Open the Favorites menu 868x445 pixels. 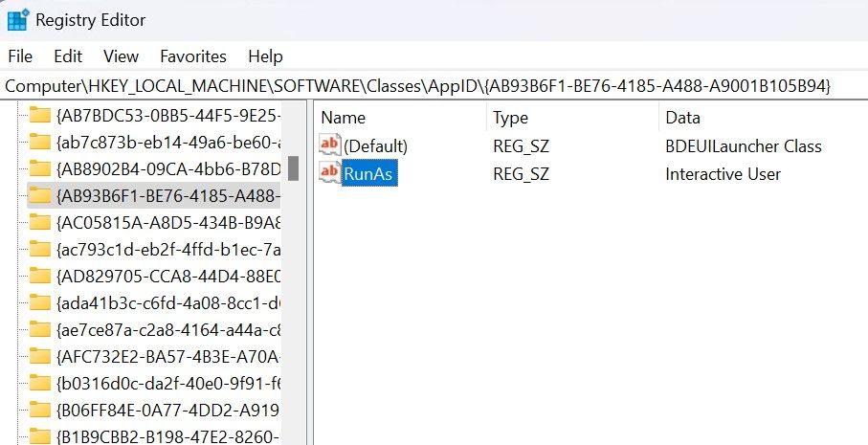(193, 56)
